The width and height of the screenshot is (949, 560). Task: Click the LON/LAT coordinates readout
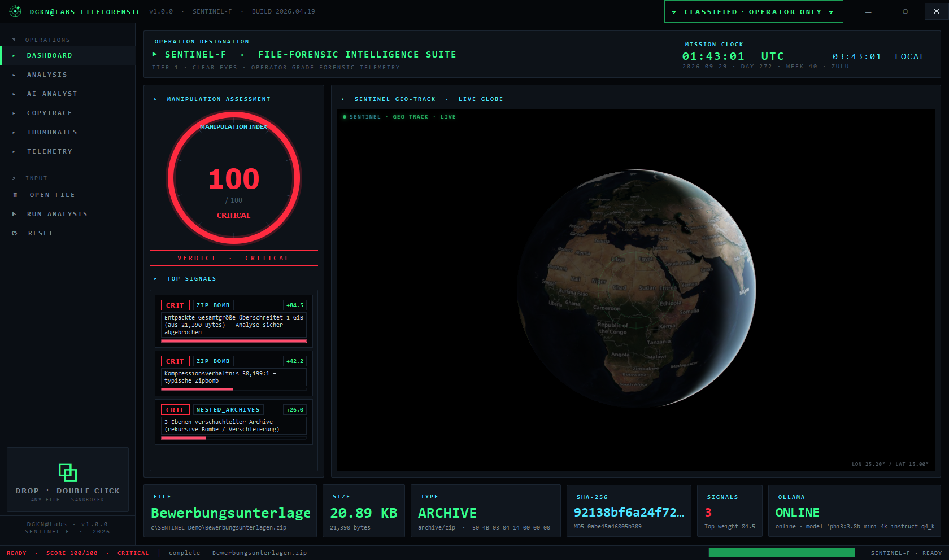pos(890,464)
